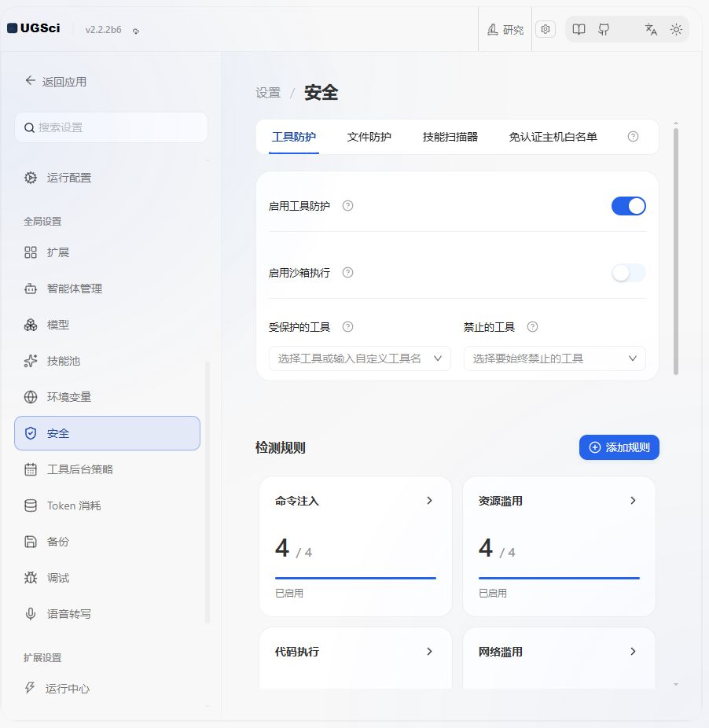The height and width of the screenshot is (728, 709).
Task: Click the main content vertical scrollbar
Action: [676, 251]
